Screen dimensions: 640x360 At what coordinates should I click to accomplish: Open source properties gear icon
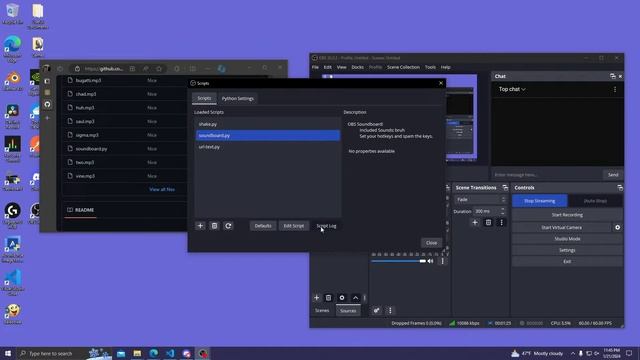(342, 298)
